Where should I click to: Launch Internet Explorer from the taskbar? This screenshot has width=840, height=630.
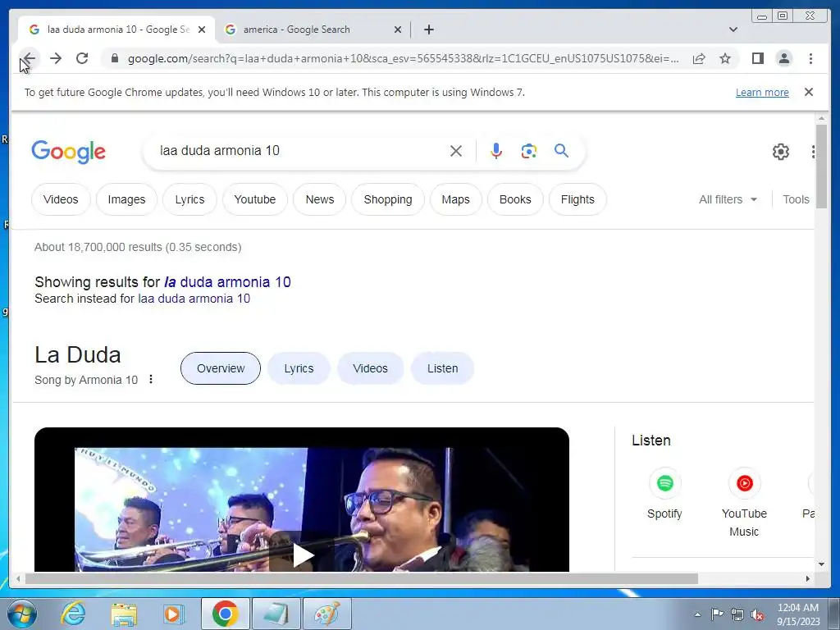73,614
